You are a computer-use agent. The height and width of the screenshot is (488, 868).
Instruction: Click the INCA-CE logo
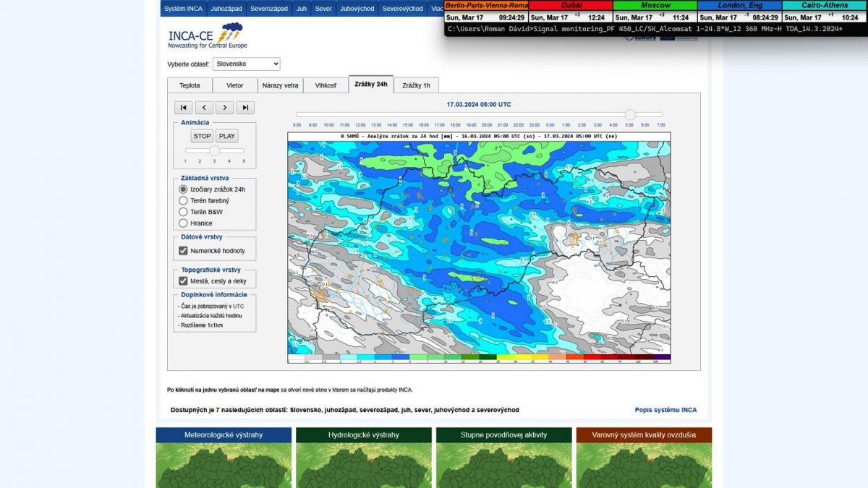click(207, 35)
